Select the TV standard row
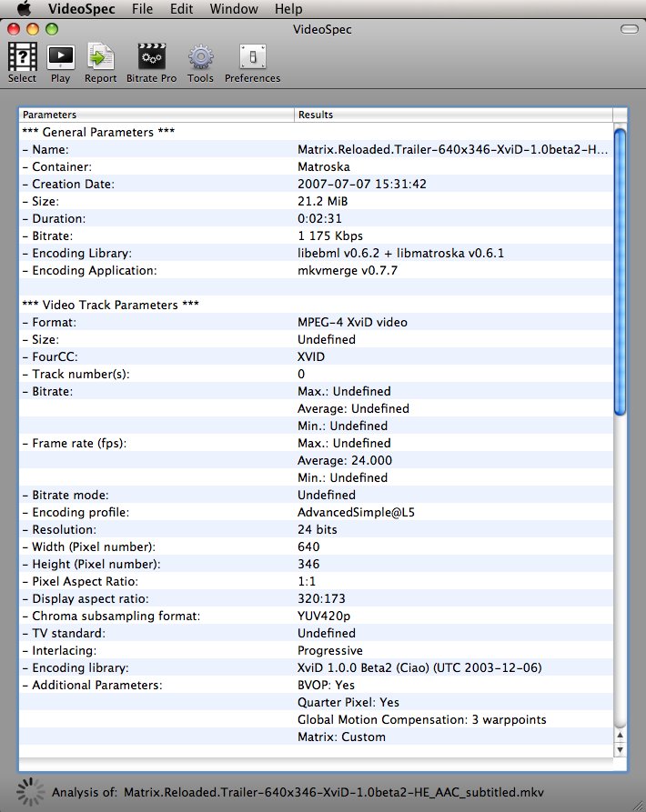 click(316, 633)
